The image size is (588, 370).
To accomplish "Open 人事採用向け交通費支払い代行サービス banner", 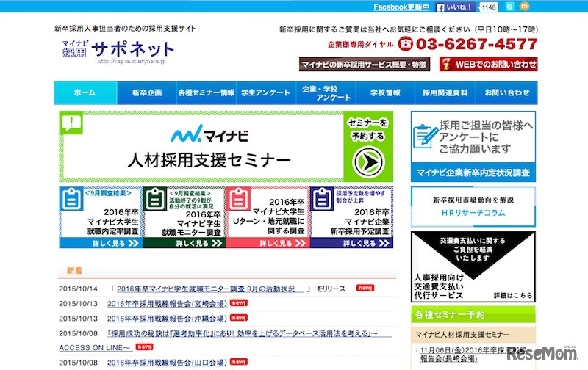I will coord(473,266).
